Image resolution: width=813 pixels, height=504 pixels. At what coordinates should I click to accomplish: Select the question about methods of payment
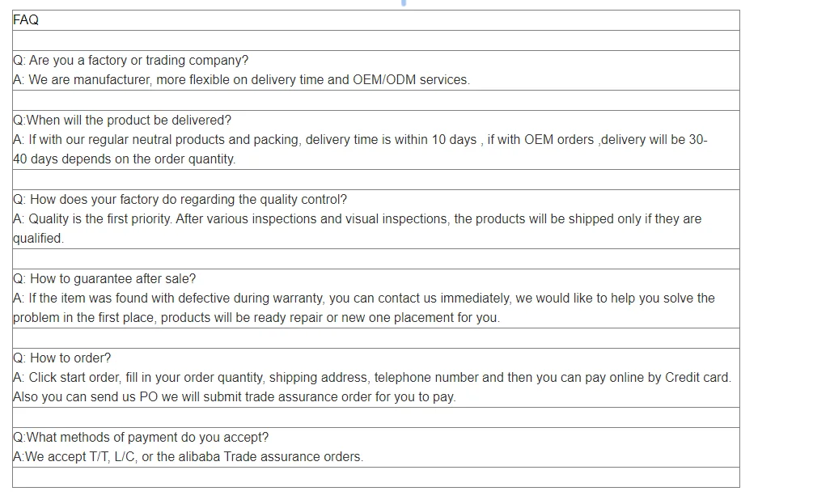click(141, 438)
